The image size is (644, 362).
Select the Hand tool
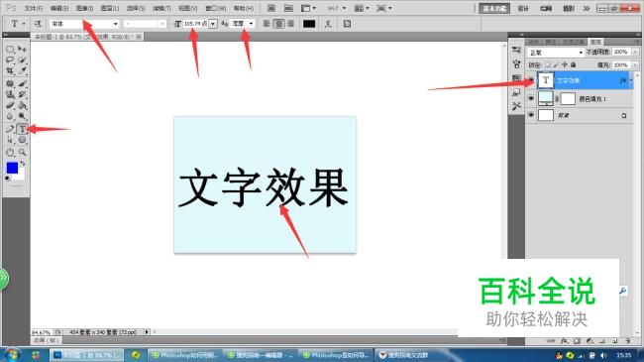(10, 153)
